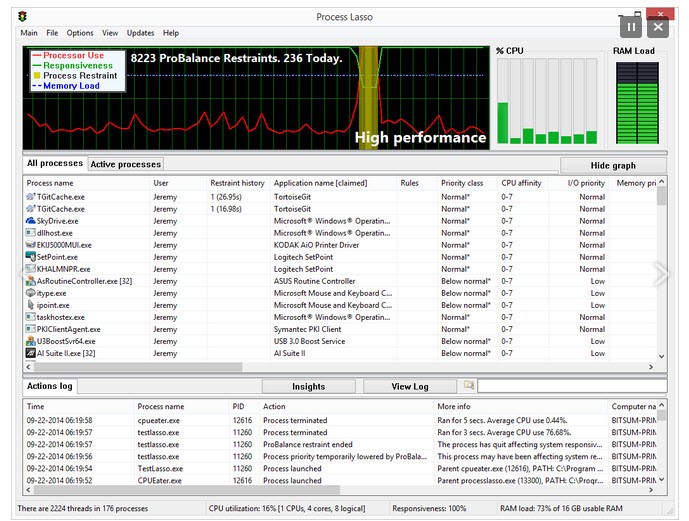Sort log by the Action column header

[346, 407]
